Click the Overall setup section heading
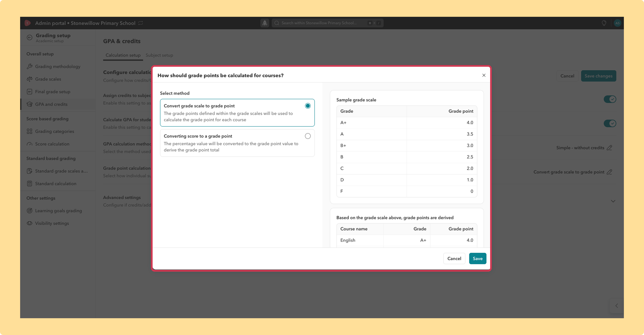The width and height of the screenshot is (644, 335). pos(40,54)
